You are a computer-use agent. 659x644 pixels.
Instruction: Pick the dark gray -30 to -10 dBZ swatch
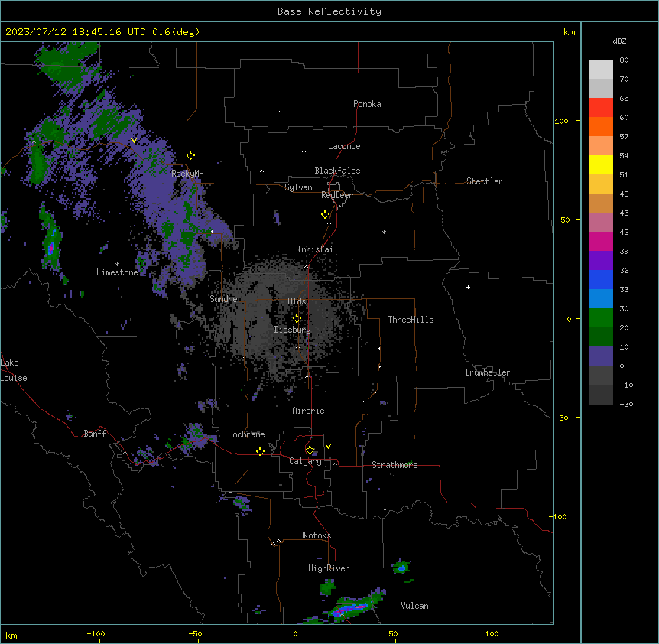click(601, 395)
